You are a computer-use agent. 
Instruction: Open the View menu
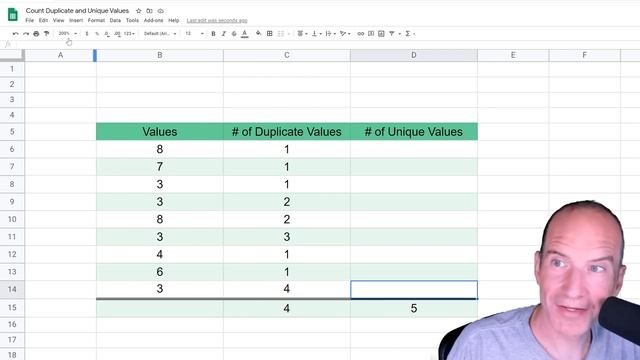coord(58,20)
